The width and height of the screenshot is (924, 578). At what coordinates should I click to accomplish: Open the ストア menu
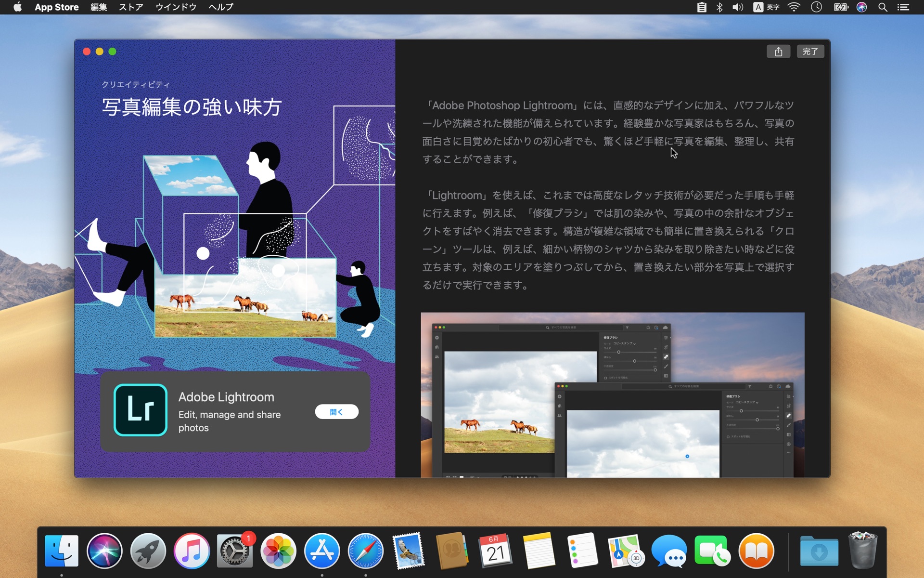point(131,7)
